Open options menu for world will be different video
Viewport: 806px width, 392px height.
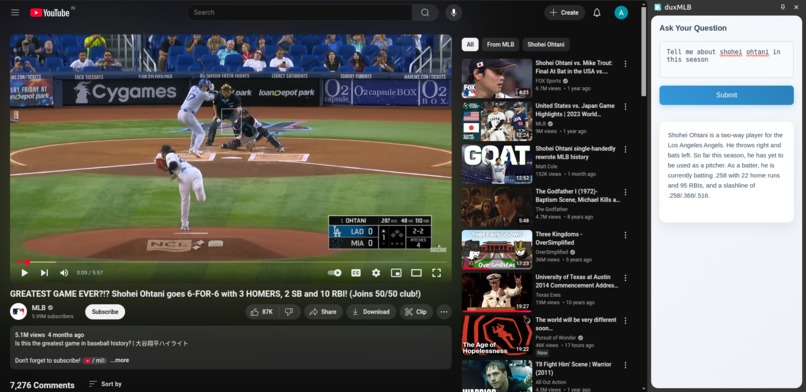coord(626,320)
